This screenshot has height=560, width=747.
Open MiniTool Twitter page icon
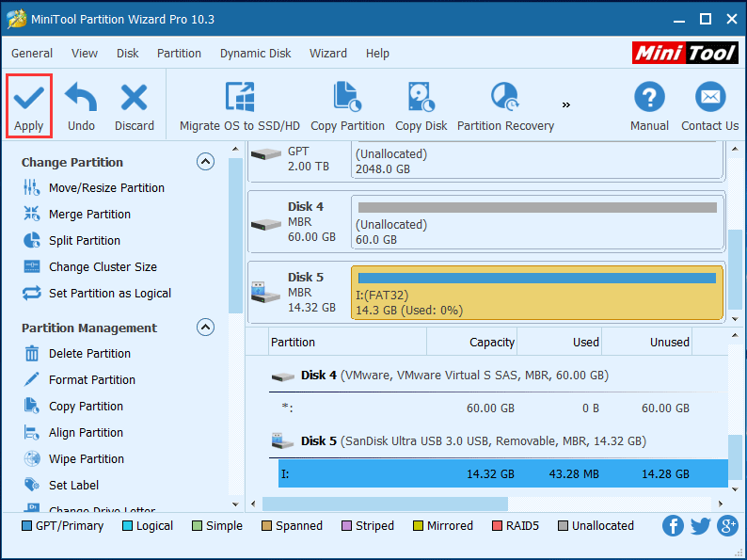(x=700, y=526)
